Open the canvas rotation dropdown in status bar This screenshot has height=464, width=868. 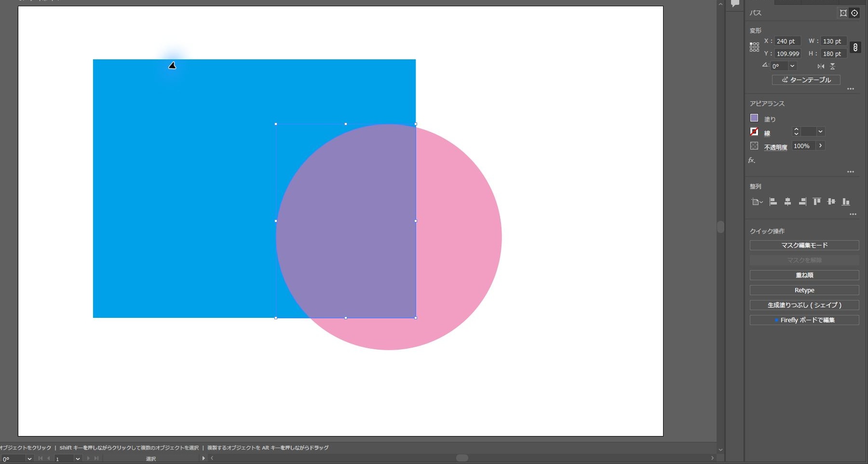point(29,459)
